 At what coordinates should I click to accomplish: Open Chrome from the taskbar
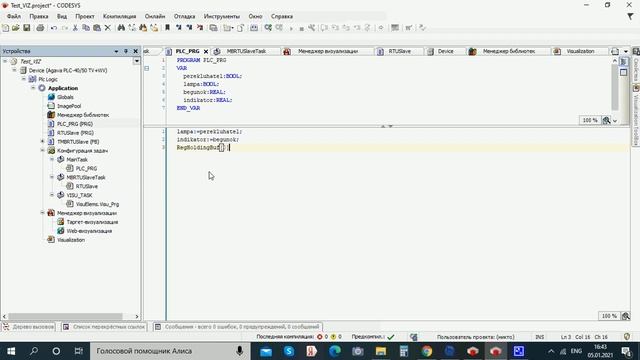click(x=427, y=351)
